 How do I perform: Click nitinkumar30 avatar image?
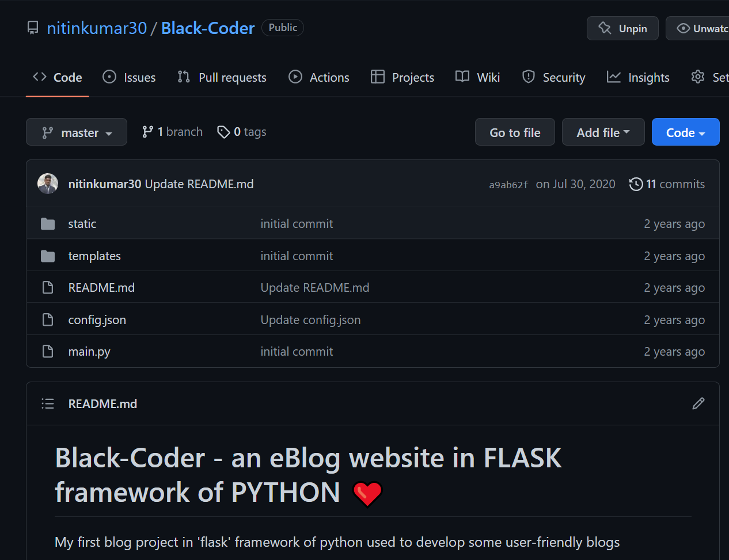coord(48,184)
